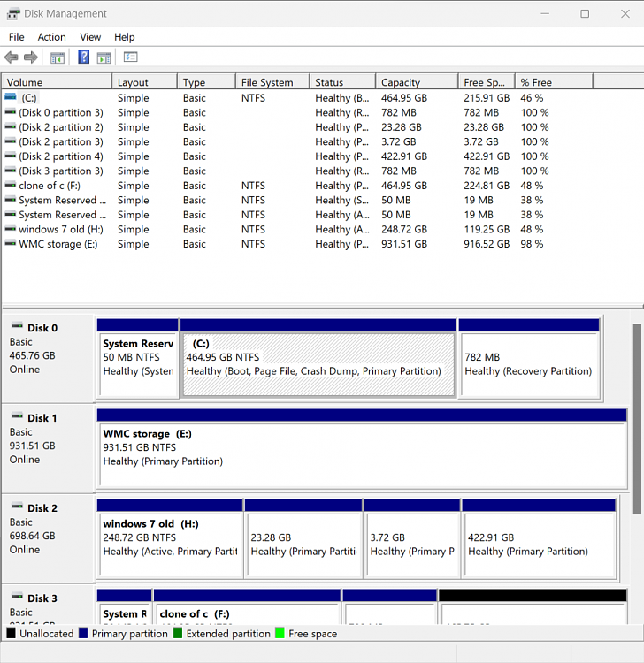644x663 pixels.
Task: Click the bright green Free space legend swatch
Action: (280, 633)
